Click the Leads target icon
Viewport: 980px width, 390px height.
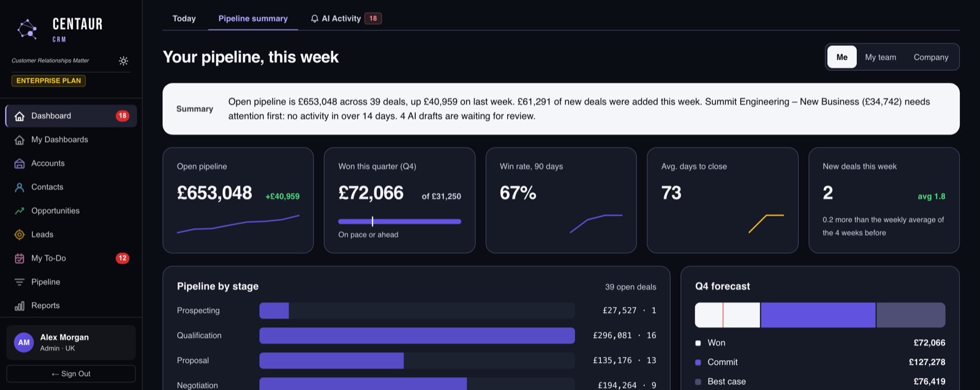point(20,234)
